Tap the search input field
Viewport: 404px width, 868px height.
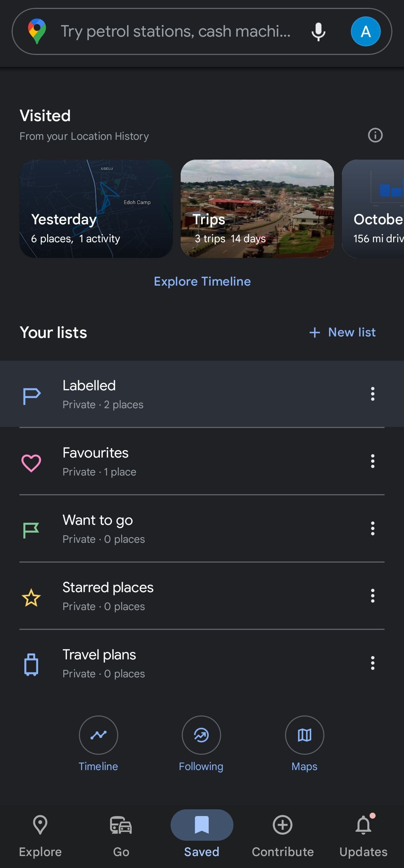click(176, 32)
